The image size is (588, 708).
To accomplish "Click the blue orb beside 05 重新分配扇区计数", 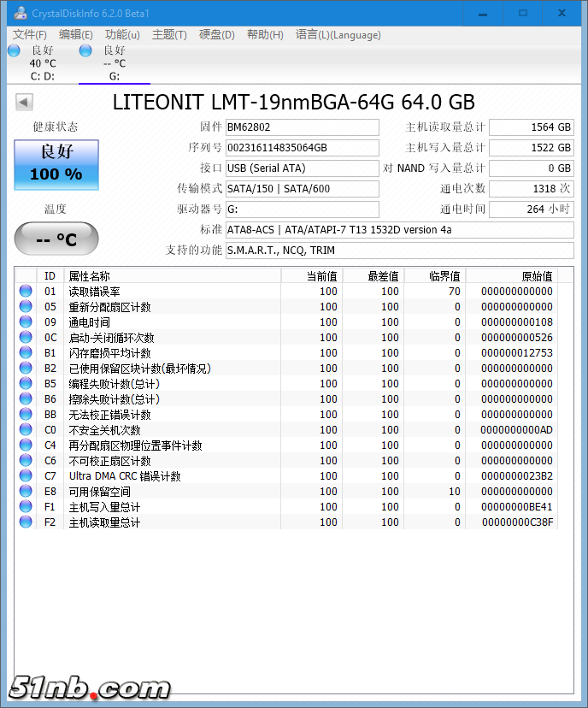I will pos(26,307).
